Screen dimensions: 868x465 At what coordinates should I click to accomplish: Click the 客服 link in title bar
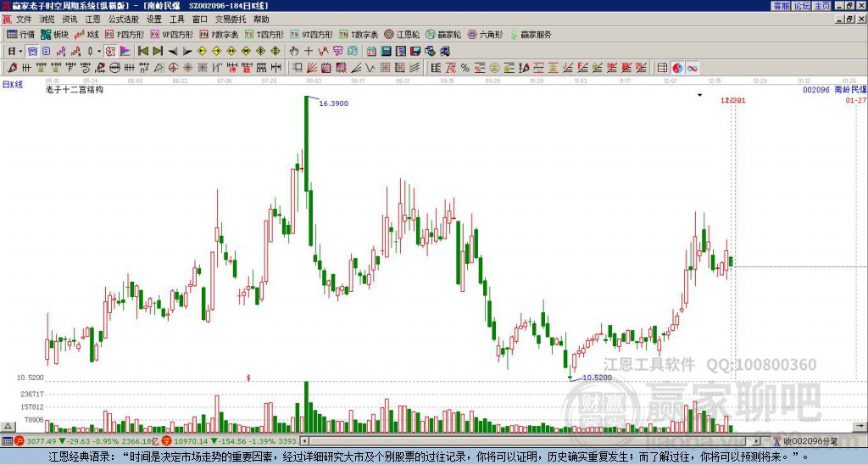pos(781,6)
